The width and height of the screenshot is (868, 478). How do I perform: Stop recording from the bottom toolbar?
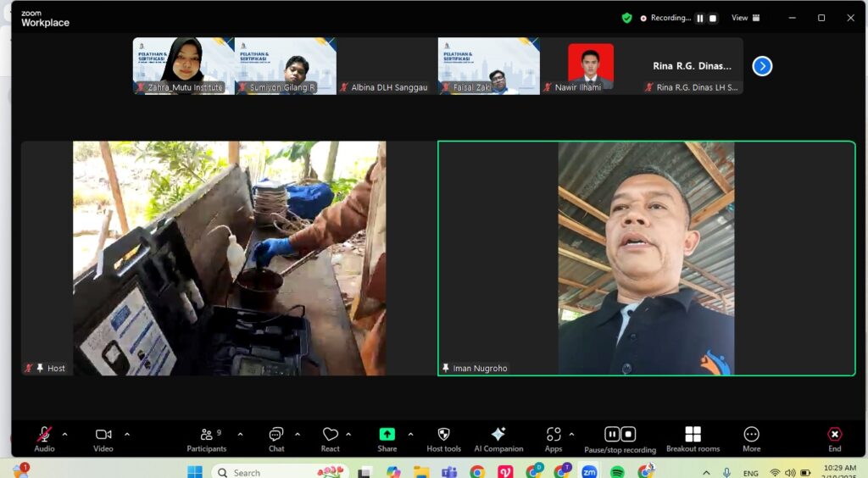628,434
